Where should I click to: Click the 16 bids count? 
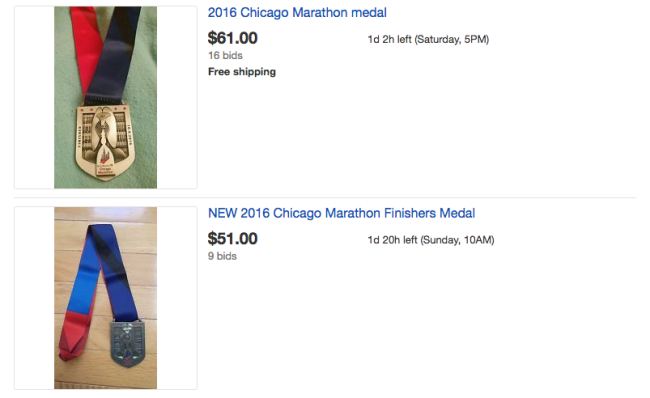click(x=225, y=56)
